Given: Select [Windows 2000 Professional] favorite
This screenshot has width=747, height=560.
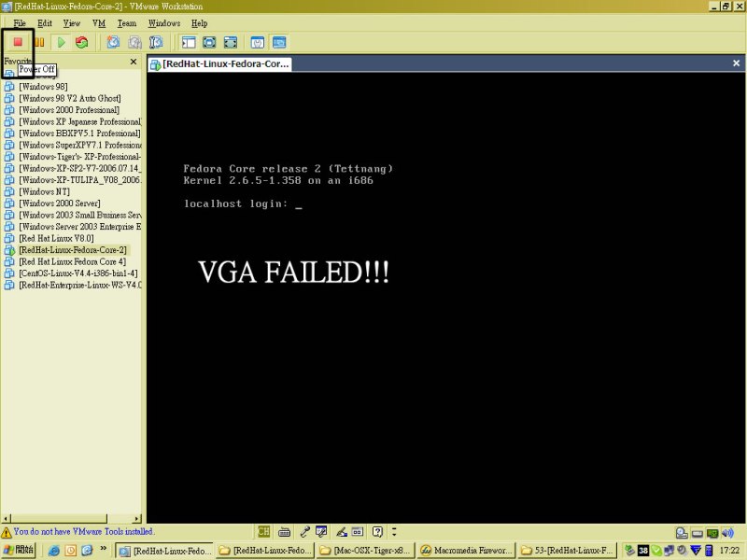Looking at the screenshot, I should click(x=69, y=110).
